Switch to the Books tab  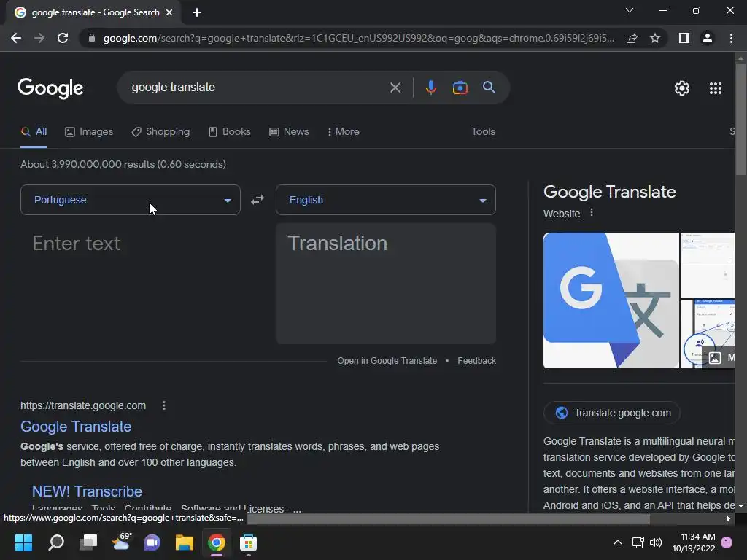click(230, 132)
